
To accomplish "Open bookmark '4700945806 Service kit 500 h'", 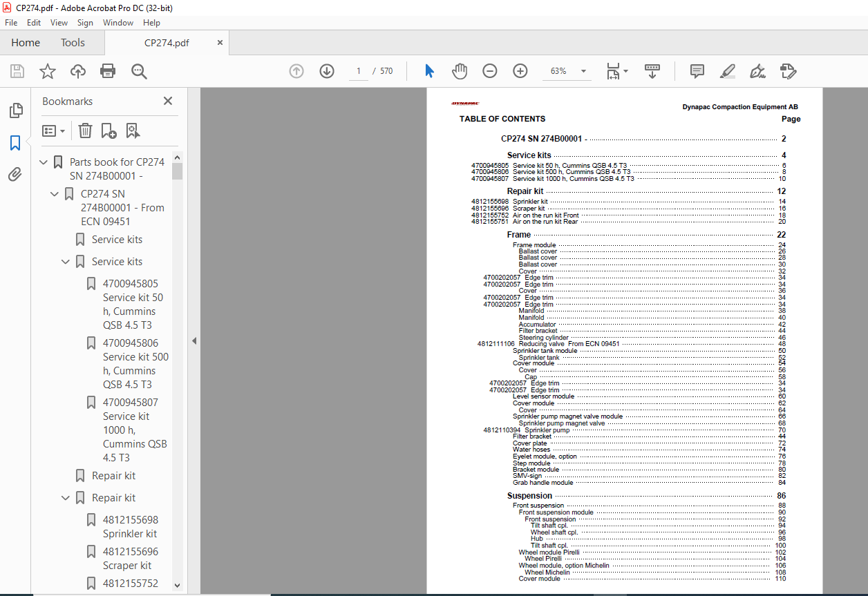I will [135, 364].
